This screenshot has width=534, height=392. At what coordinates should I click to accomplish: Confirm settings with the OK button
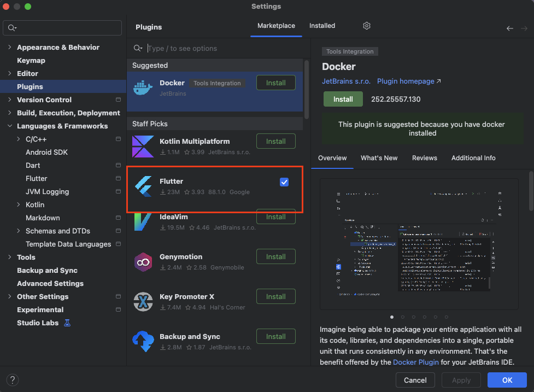(507, 380)
